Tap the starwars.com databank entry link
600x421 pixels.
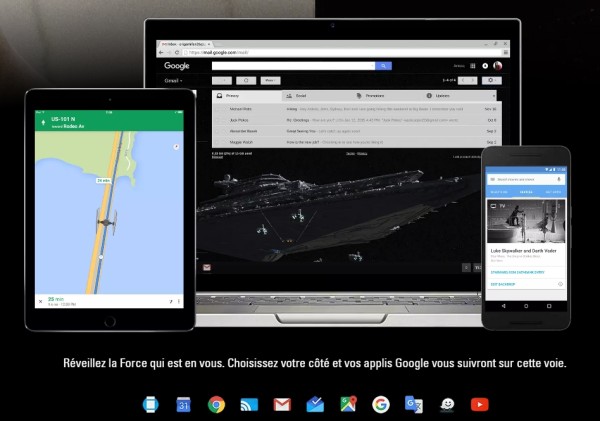click(x=517, y=272)
